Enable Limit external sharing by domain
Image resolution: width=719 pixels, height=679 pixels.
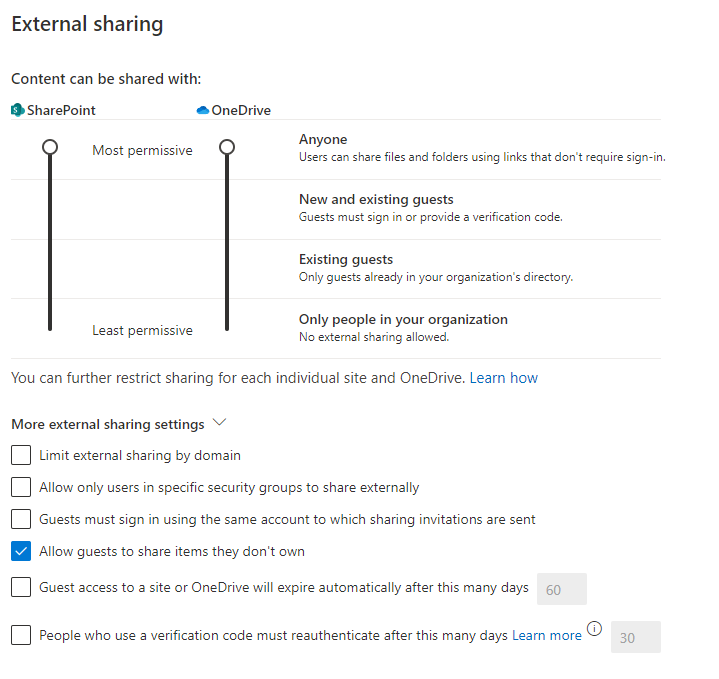point(21,455)
